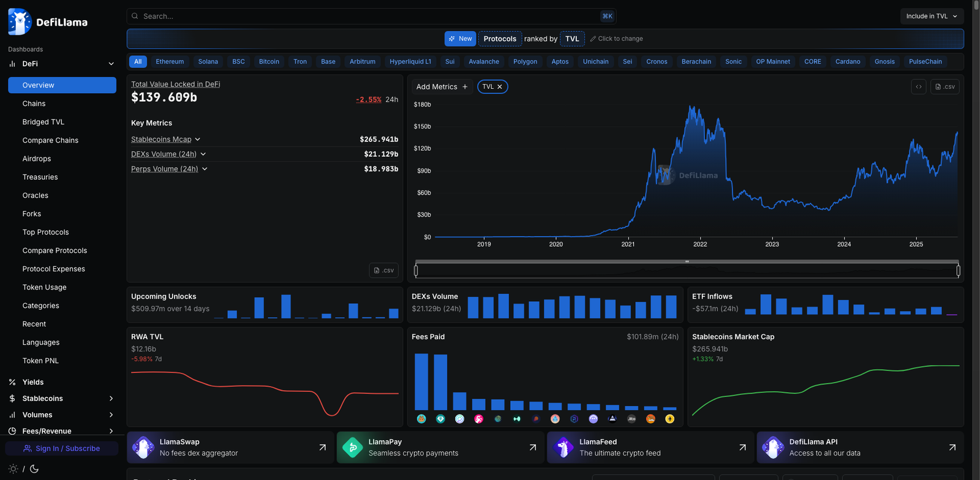This screenshot has height=480, width=980.
Task: Open the Upcoming Unlocks card
Action: coord(265,304)
